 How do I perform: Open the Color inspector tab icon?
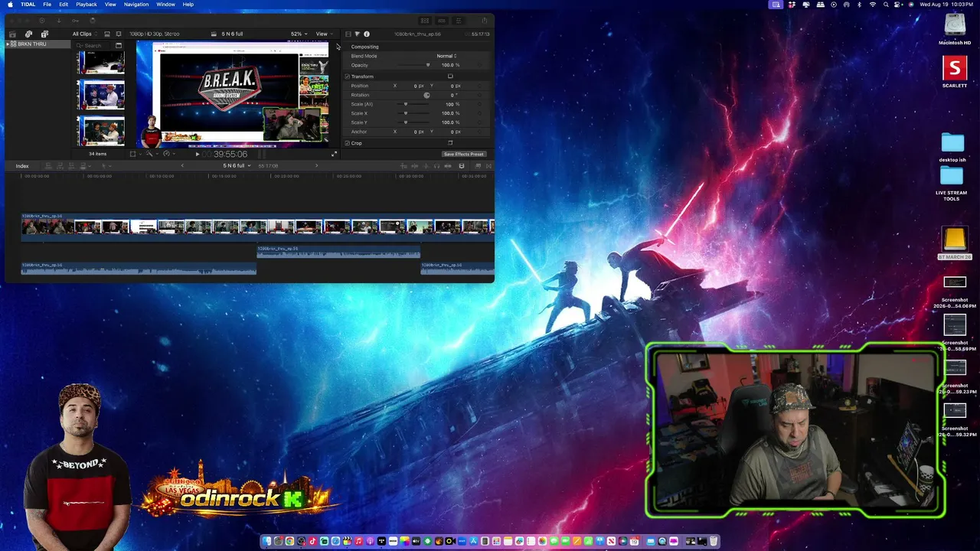[358, 34]
